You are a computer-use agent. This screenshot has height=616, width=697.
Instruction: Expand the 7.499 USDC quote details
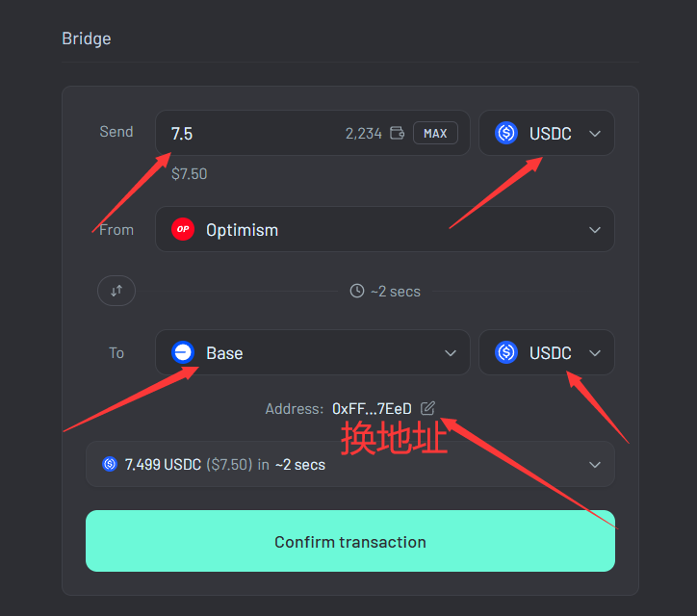click(x=350, y=464)
